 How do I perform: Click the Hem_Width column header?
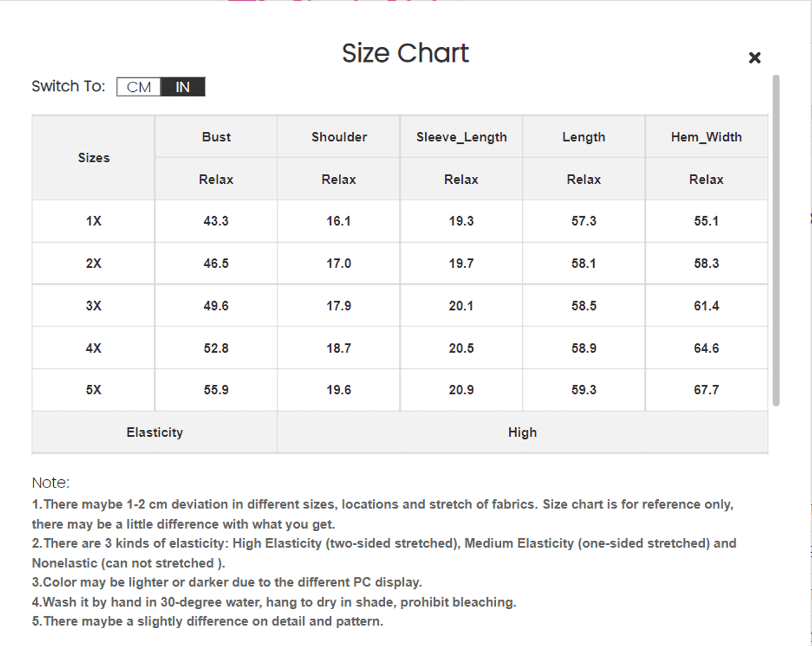click(x=706, y=137)
